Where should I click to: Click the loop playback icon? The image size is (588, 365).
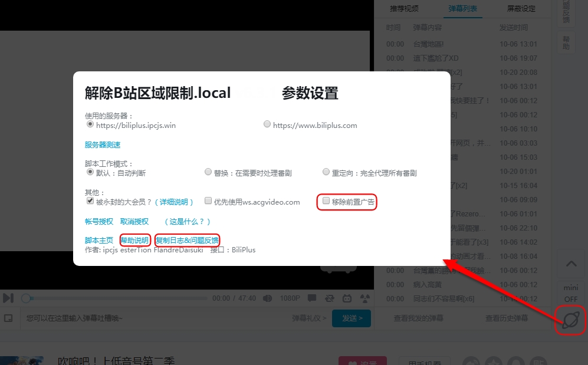pyautogui.click(x=329, y=298)
